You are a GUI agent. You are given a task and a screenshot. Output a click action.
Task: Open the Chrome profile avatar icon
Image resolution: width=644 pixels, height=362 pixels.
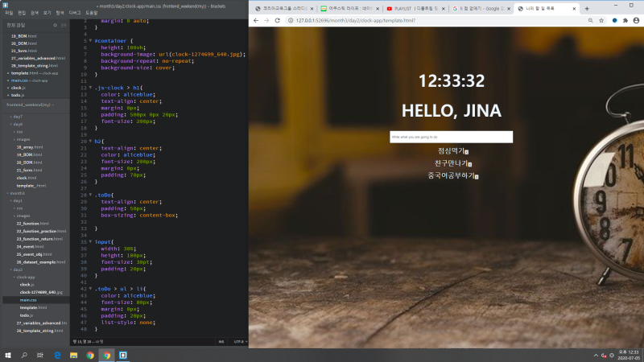pyautogui.click(x=636, y=20)
